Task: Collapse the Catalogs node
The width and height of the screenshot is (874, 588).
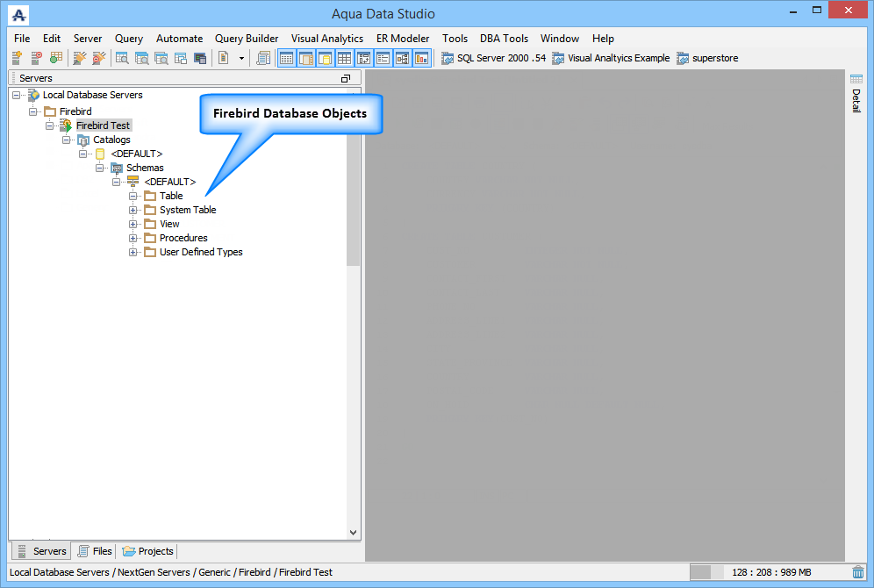Action: 67,140
